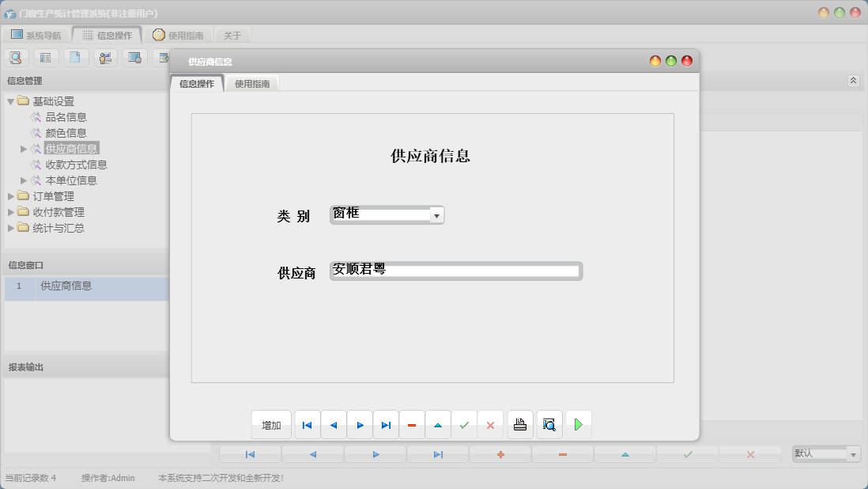Click the red minus delete record icon
The image size is (868, 489).
click(412, 424)
